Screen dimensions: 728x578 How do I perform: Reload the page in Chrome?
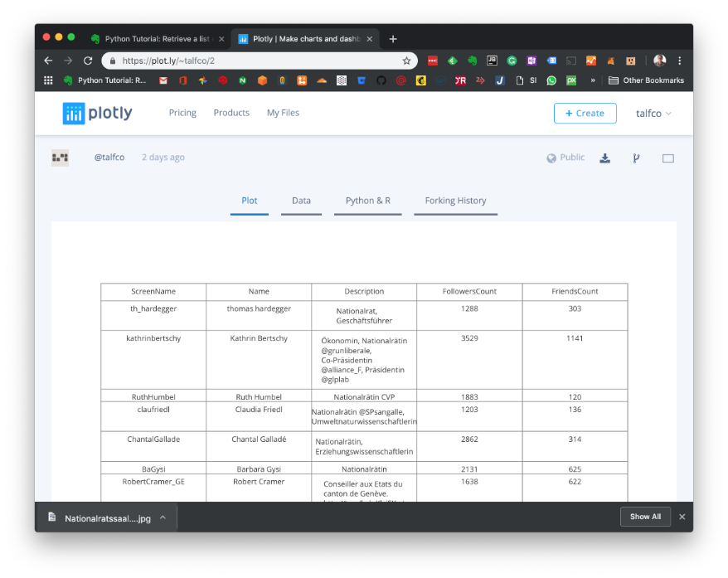click(88, 61)
